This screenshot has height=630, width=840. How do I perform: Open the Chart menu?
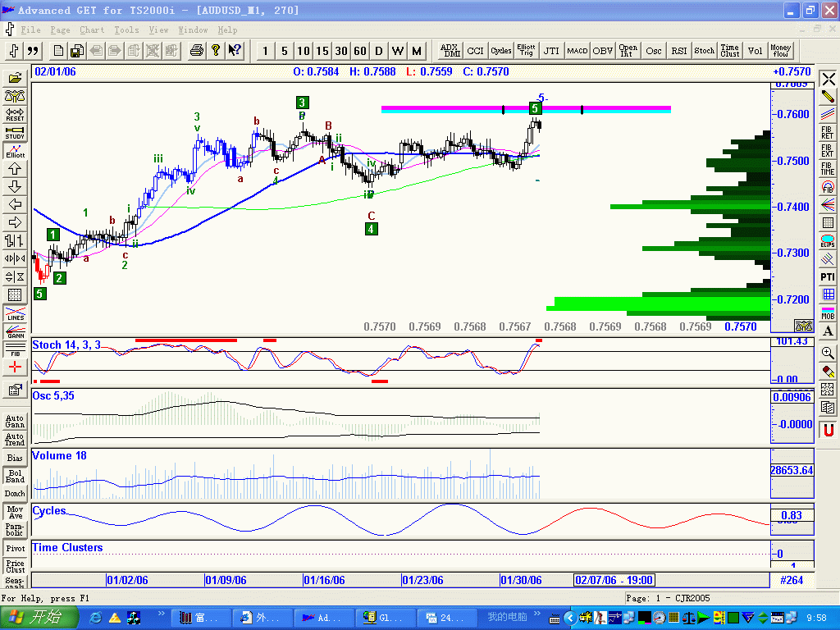click(92, 30)
